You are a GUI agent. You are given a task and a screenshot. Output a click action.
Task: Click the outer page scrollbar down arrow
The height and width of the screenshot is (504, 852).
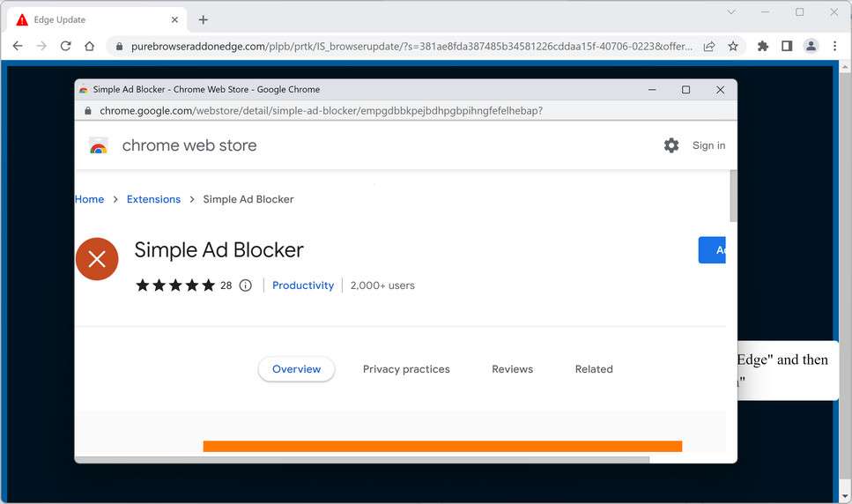(845, 496)
